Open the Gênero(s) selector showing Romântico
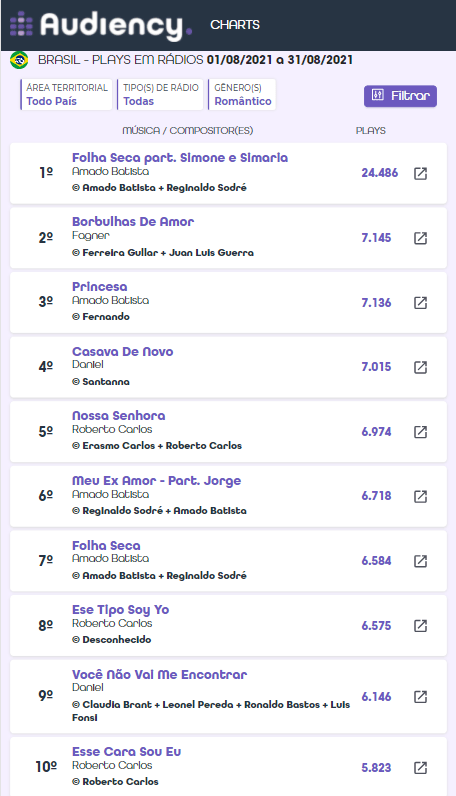The height and width of the screenshot is (796, 456). pyautogui.click(x=242, y=94)
